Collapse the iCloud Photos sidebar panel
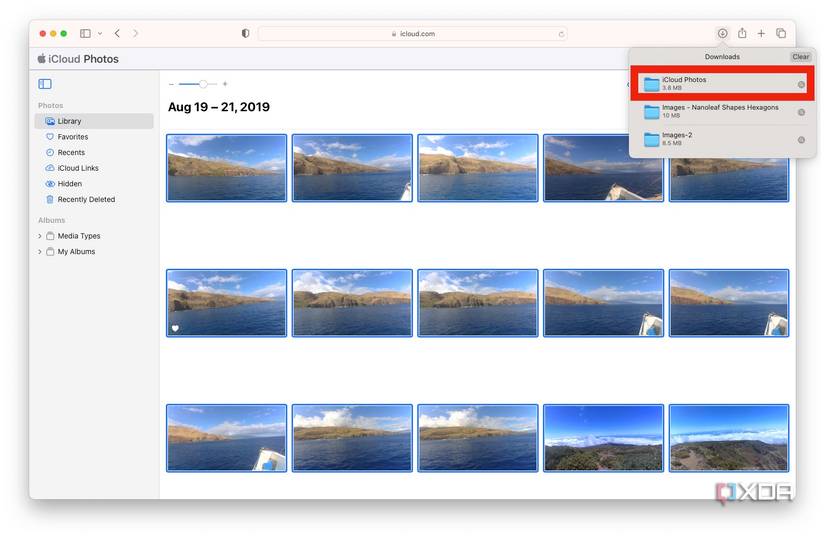The height and width of the screenshot is (538, 825). tap(45, 84)
